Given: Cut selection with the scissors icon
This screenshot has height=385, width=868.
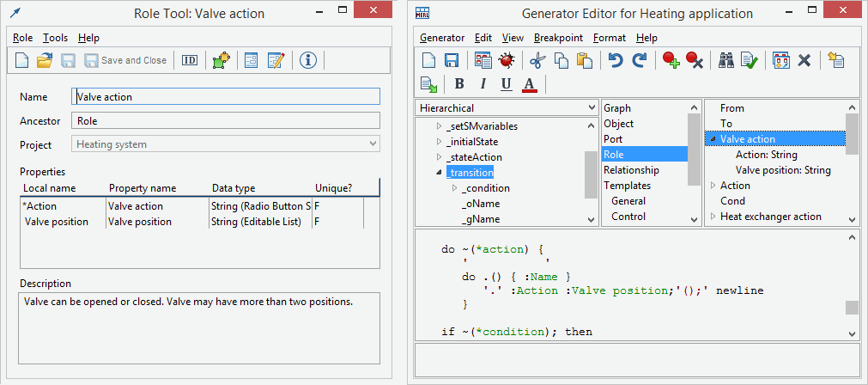Looking at the screenshot, I should click(x=537, y=60).
